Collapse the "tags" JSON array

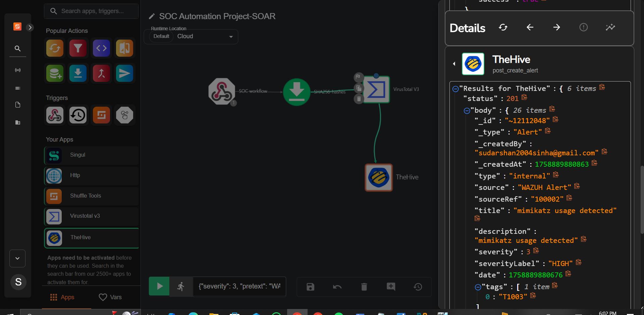pyautogui.click(x=478, y=287)
